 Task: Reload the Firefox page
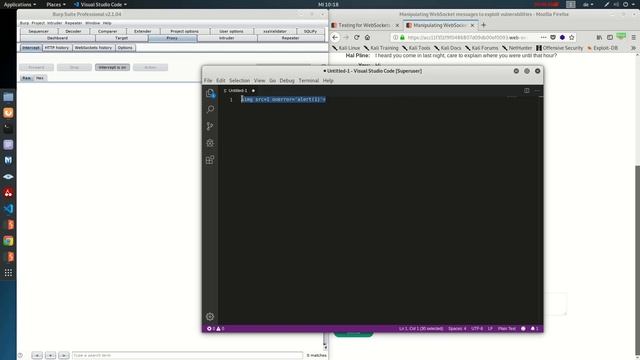click(356, 37)
